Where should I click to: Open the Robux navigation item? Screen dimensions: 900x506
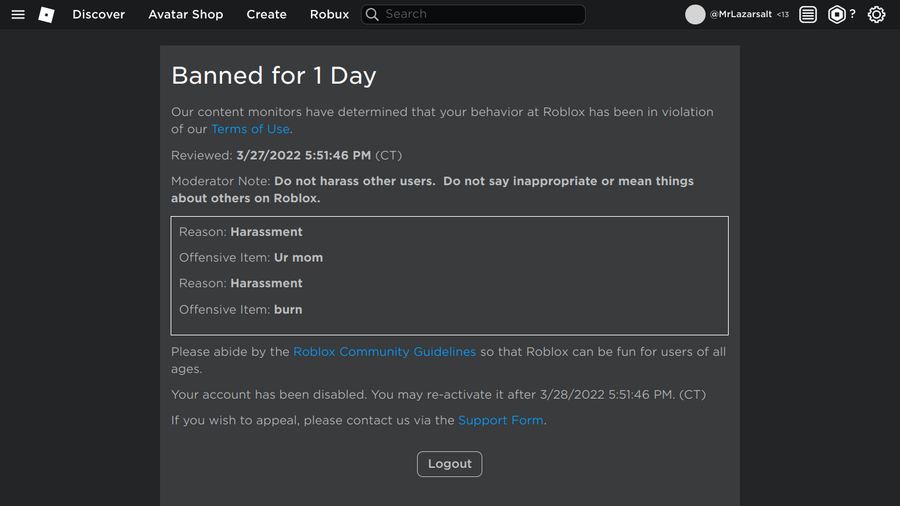(329, 15)
